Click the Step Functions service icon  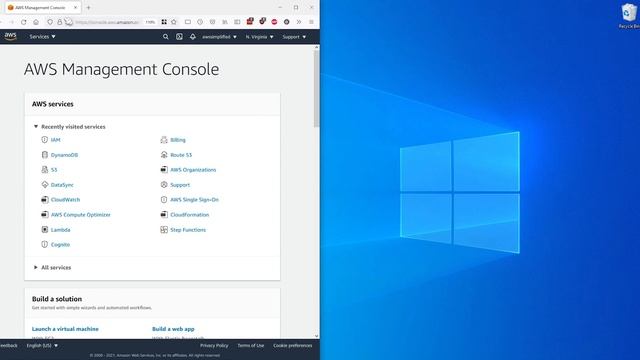(x=164, y=229)
